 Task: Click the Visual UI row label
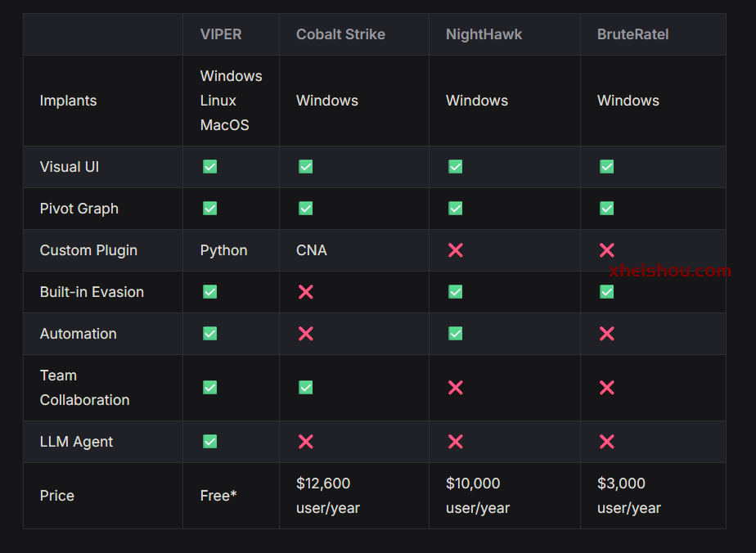[x=70, y=167]
